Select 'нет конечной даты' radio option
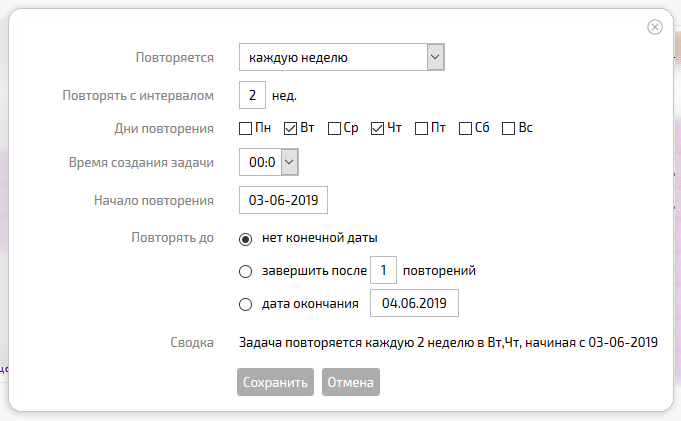 (x=245, y=239)
